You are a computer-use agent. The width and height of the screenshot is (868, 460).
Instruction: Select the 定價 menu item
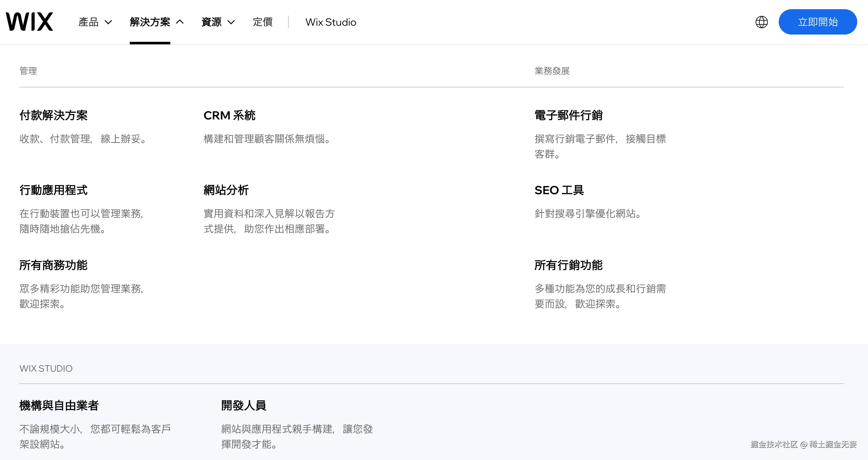(x=262, y=22)
